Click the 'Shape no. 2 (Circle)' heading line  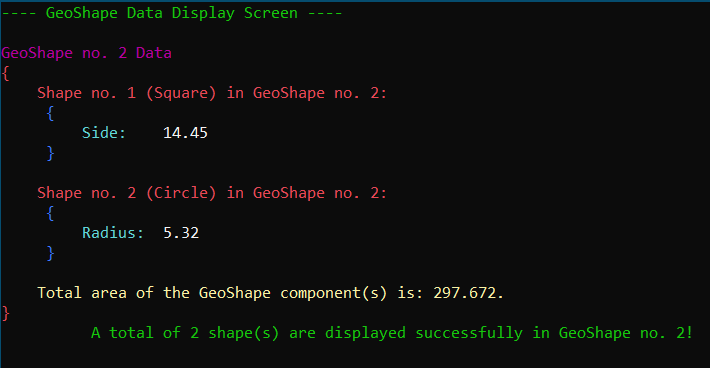click(212, 193)
